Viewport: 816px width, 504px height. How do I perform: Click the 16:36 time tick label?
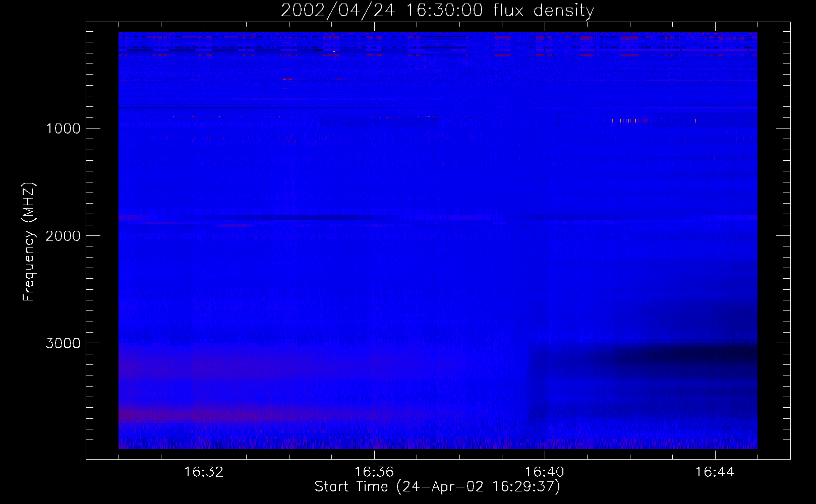(374, 472)
